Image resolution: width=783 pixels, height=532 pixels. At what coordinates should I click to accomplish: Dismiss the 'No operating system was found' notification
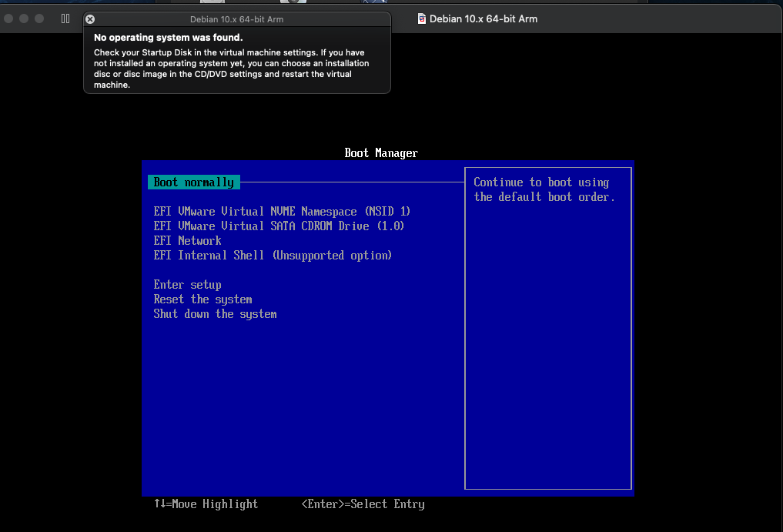(x=90, y=19)
